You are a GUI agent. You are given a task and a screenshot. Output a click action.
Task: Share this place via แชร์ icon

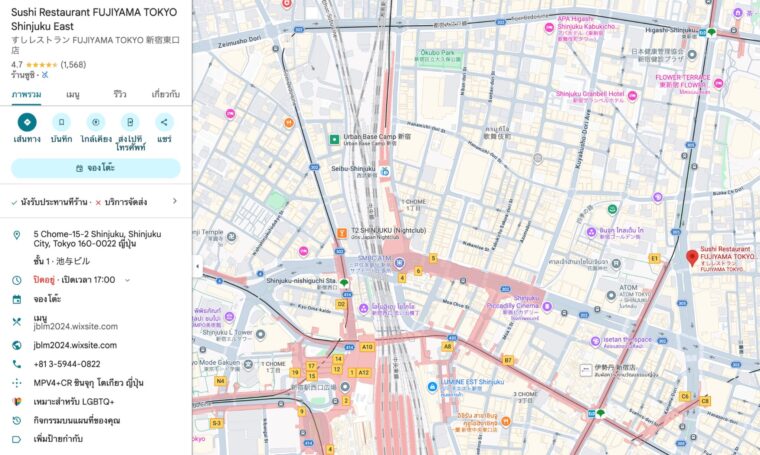pyautogui.click(x=164, y=122)
